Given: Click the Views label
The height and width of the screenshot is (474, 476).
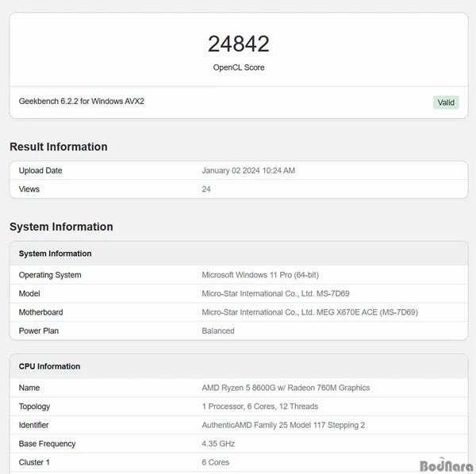Looking at the screenshot, I should (x=29, y=189).
